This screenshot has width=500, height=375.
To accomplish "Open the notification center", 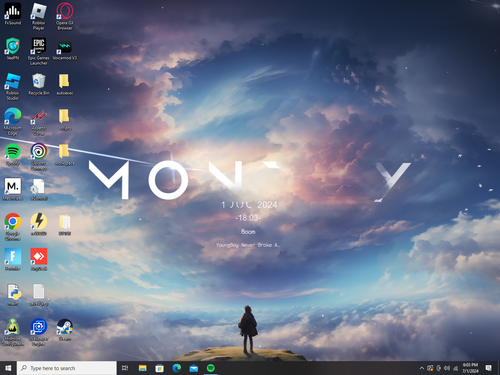I will tap(489, 368).
